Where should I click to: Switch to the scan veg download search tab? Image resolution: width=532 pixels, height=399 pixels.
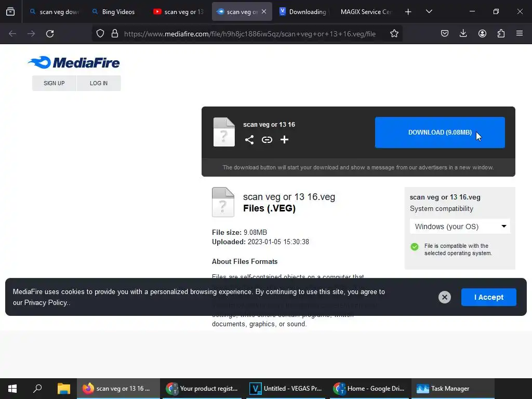coord(54,11)
